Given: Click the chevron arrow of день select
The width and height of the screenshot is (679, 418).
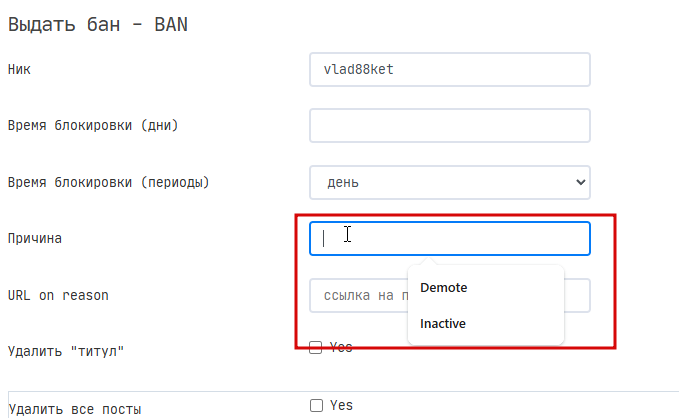Looking at the screenshot, I should (x=581, y=182).
